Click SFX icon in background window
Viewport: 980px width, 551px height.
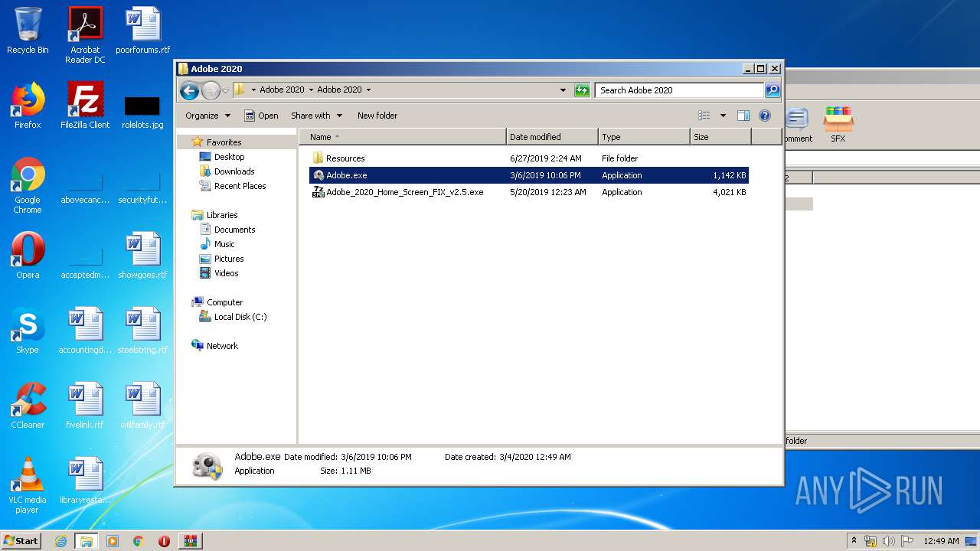(838, 124)
